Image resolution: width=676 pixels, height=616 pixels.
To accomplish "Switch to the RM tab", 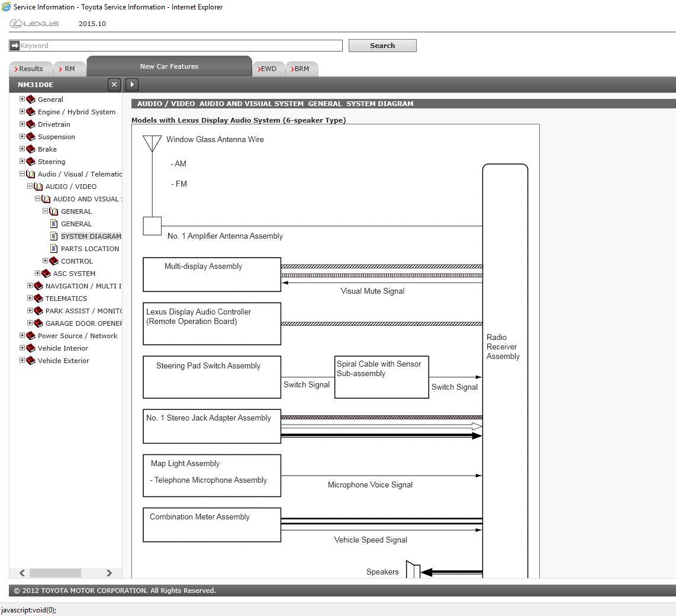I will (69, 69).
